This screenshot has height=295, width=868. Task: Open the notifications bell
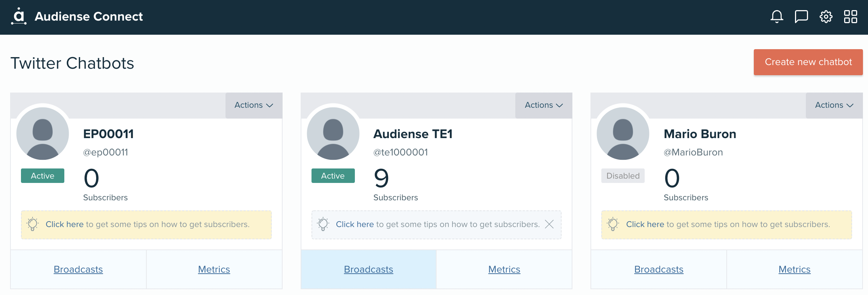777,17
